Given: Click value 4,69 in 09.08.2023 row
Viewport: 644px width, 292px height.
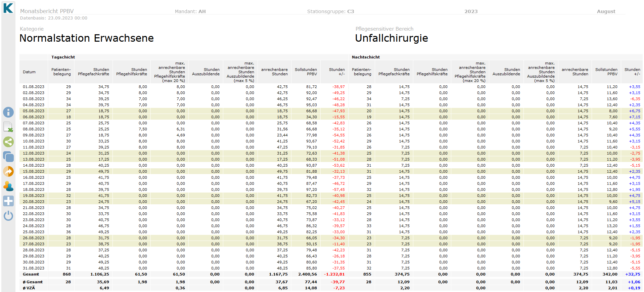Looking at the screenshot, I should (x=181, y=135).
